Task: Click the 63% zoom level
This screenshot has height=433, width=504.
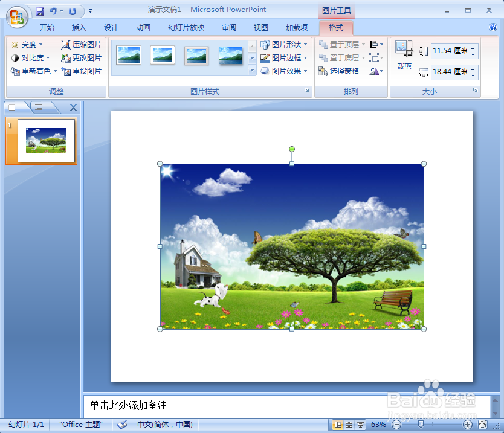Action: coord(378,425)
